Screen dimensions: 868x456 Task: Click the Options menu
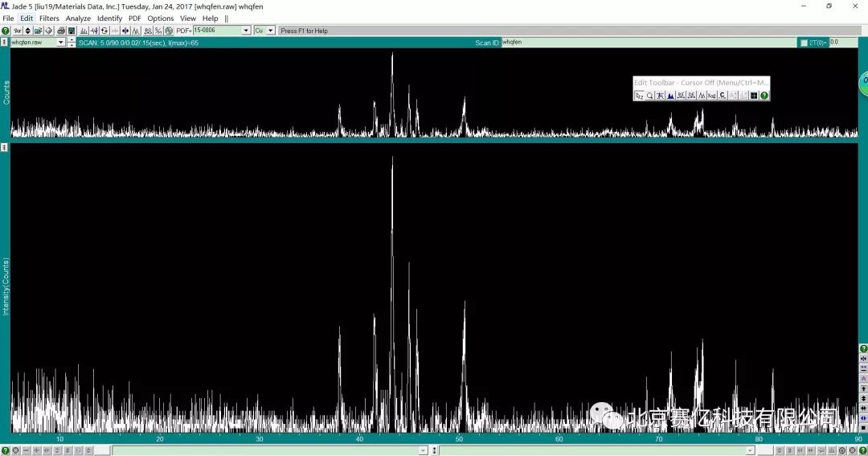tap(160, 18)
